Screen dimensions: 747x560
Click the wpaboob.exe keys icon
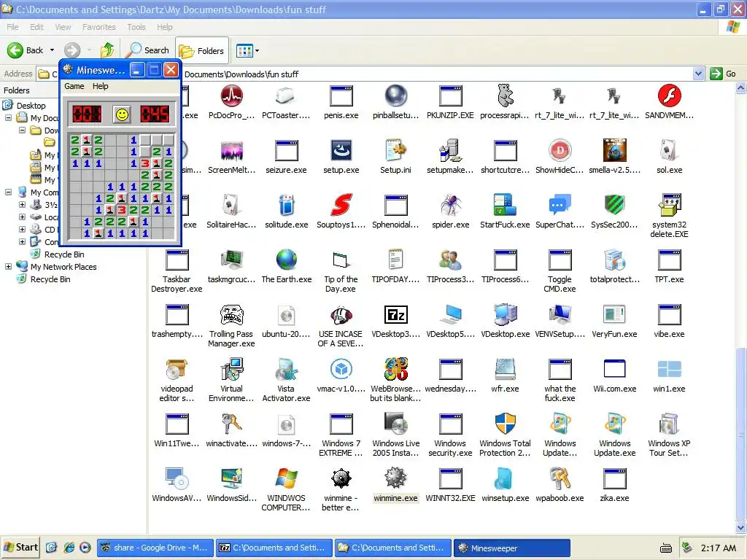560,478
